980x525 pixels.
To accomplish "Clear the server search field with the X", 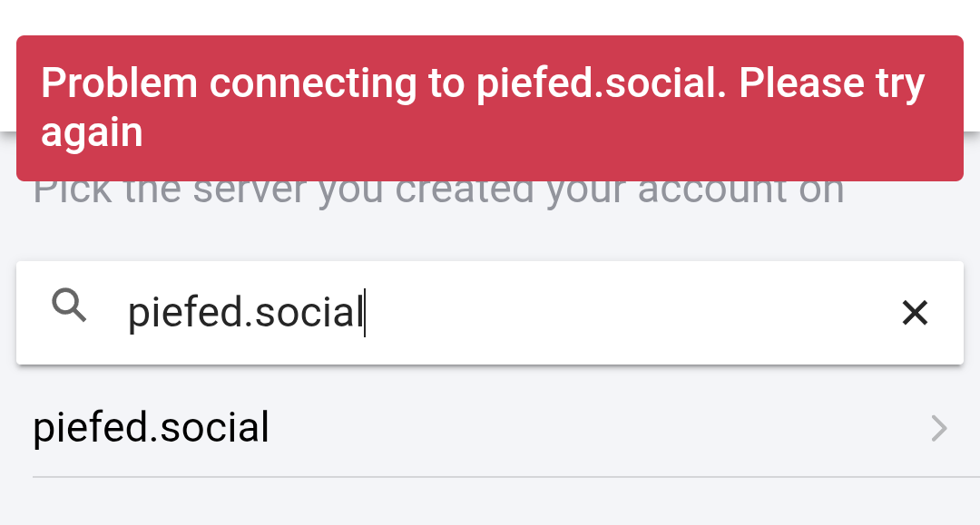I will (x=915, y=313).
